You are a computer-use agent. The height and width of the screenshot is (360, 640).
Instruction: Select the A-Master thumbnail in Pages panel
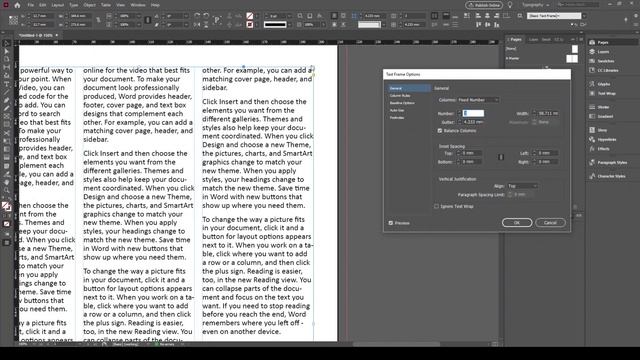[572, 59]
